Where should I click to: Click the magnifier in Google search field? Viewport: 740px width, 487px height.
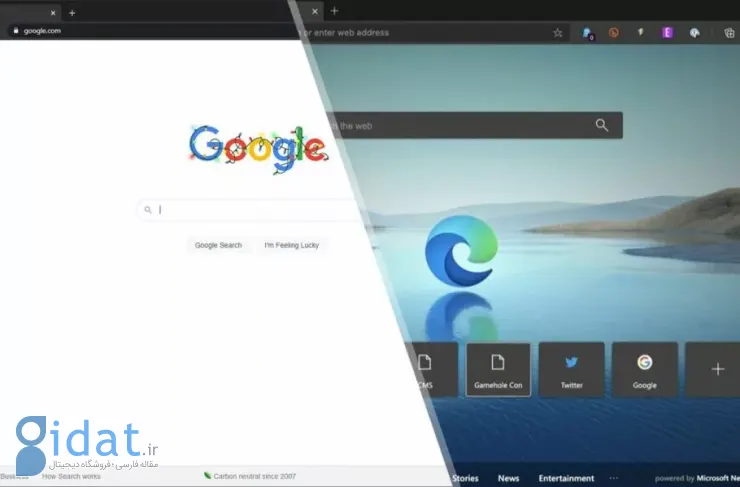click(x=148, y=210)
